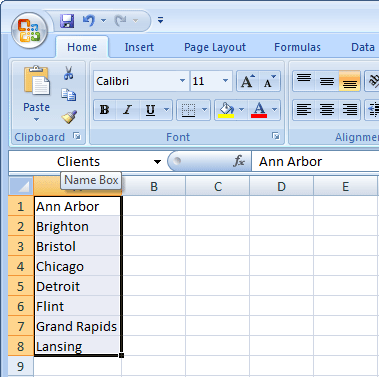Click the Save icon in Quick Access toolbar

coord(67,21)
